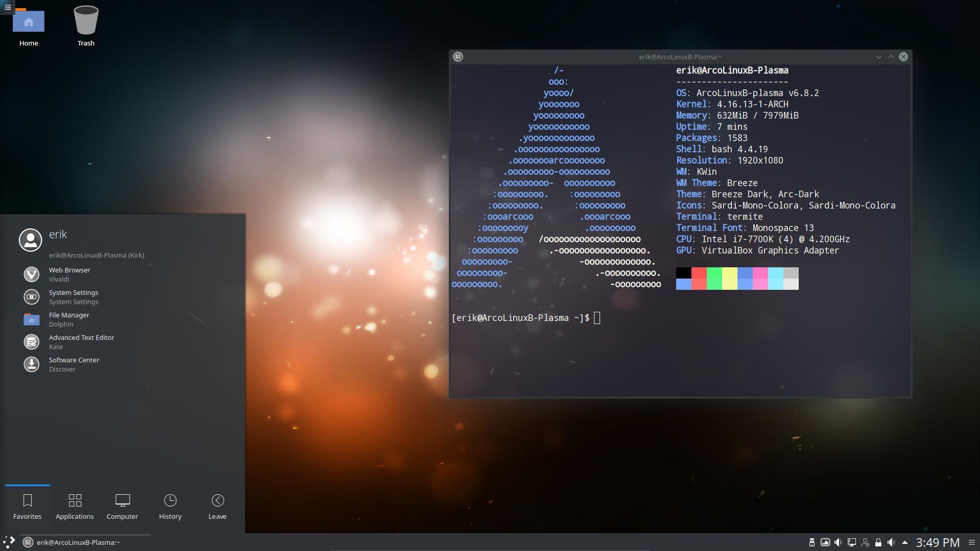Click the "Kernel: 4.16.13-1-ARCH" line
This screenshot has width=980, height=551.
[732, 104]
